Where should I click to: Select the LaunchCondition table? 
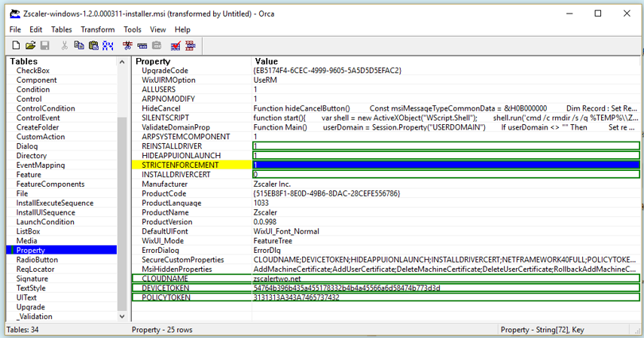point(45,222)
